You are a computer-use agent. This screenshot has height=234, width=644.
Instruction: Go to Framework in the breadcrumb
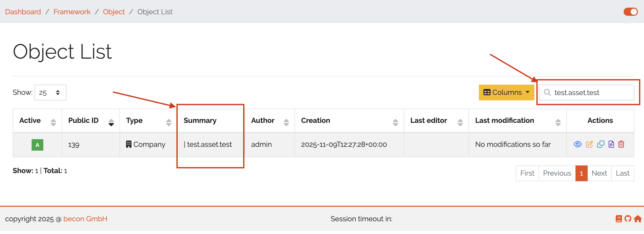tap(72, 12)
